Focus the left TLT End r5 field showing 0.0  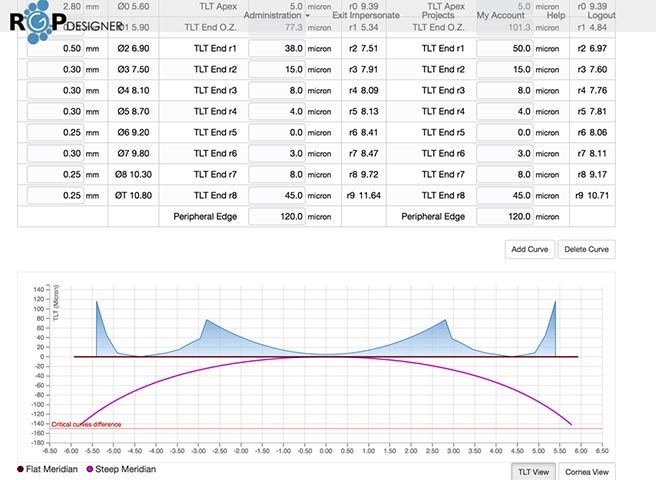coord(276,131)
